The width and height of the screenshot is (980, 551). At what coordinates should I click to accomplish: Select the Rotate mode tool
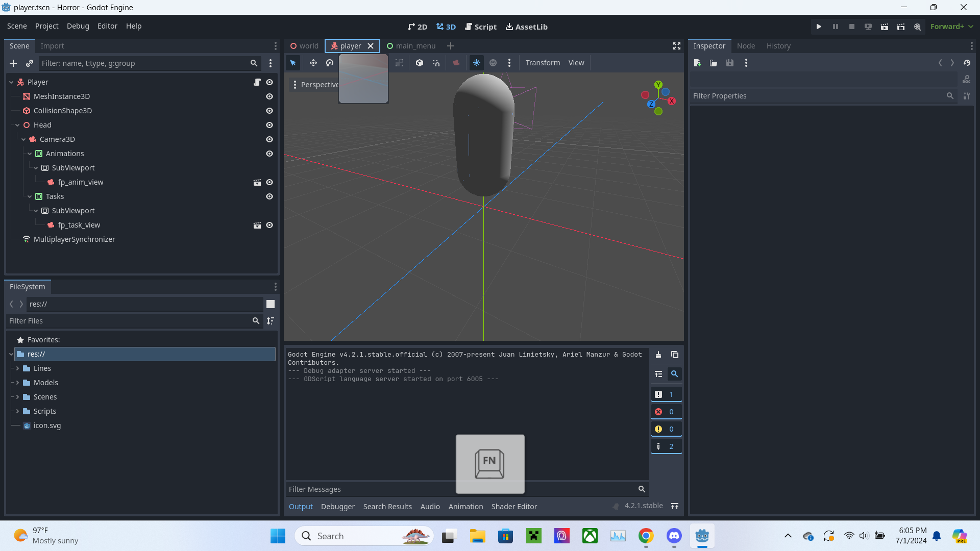(329, 63)
